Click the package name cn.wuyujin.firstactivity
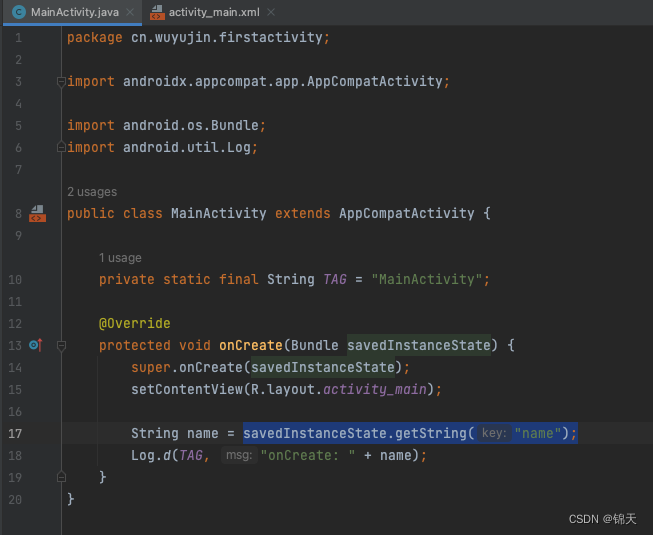The image size is (653, 535). tap(227, 37)
